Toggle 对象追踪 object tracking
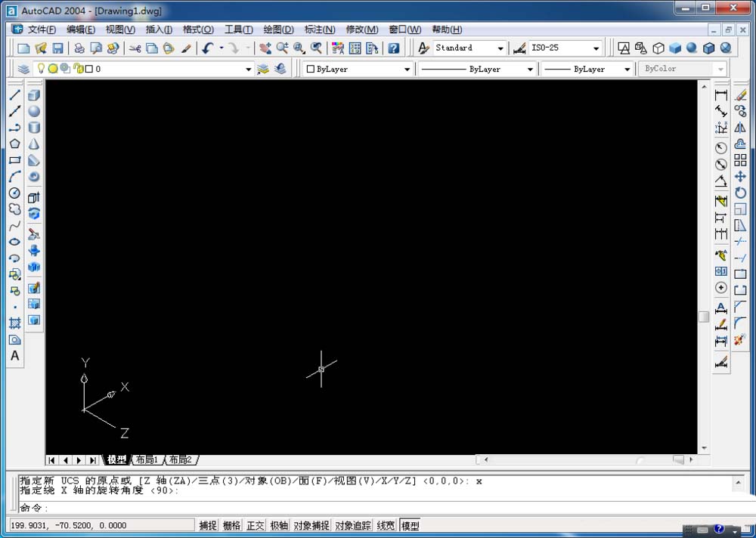This screenshot has width=756, height=538. (353, 525)
